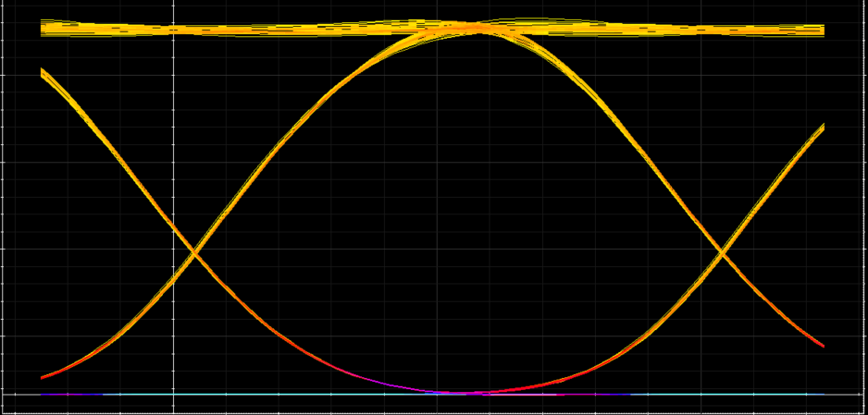
Task: Click the falling trace start at upper left
Action: (x=44, y=74)
